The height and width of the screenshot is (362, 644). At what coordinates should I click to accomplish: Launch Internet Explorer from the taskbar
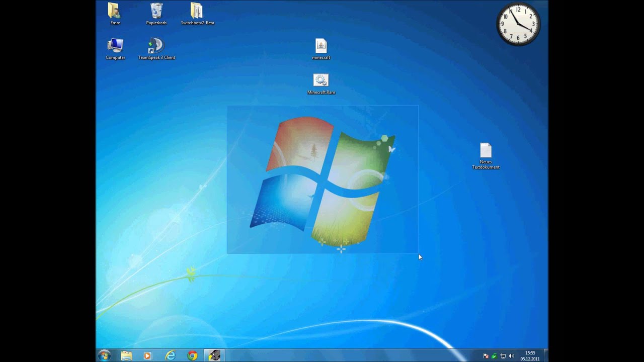pos(171,355)
